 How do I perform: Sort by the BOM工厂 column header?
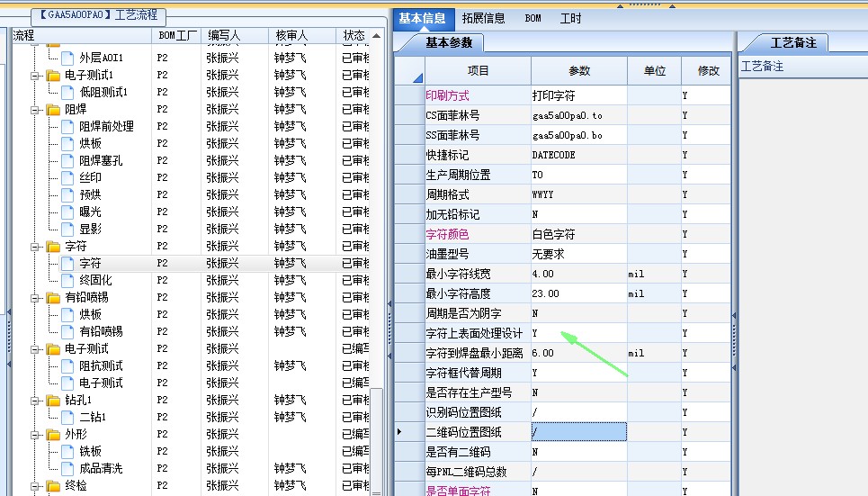176,35
